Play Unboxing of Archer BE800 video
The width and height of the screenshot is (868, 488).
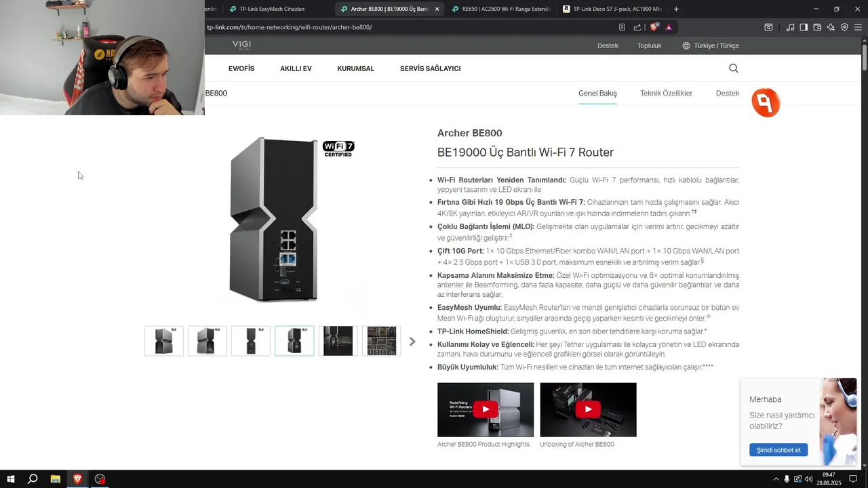tap(588, 409)
